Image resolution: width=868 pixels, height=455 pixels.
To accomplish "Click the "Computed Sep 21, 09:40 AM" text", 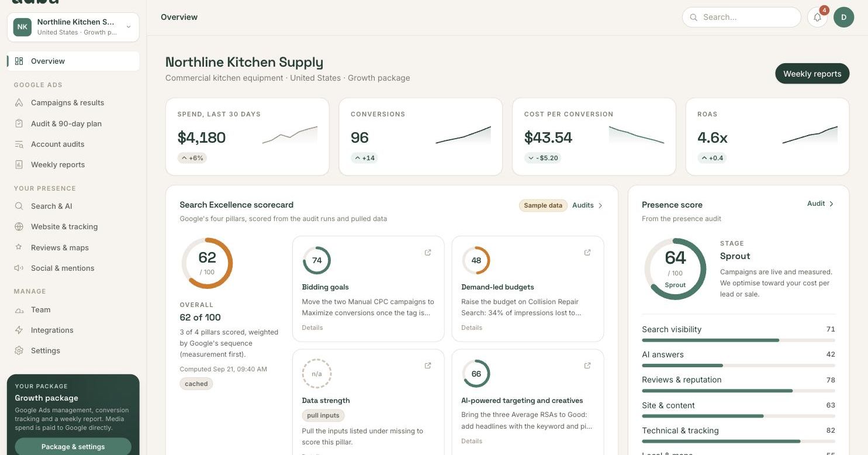I will pyautogui.click(x=223, y=369).
